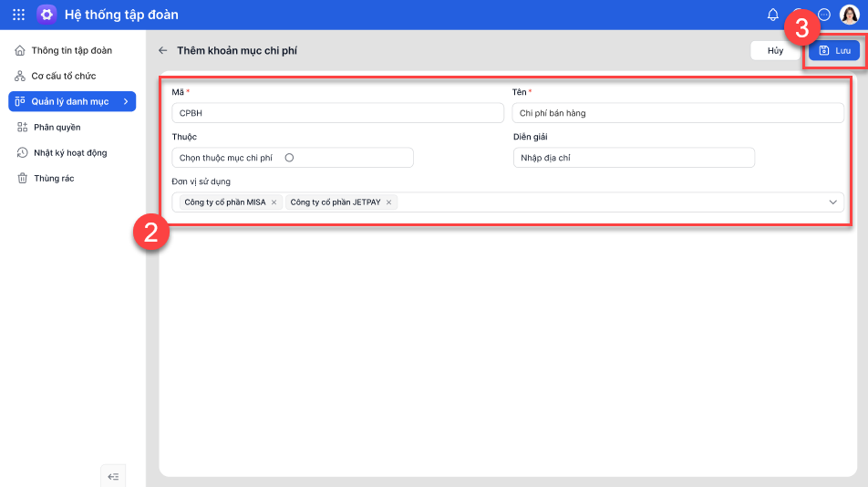Click the three-dots more options icon

824,15
